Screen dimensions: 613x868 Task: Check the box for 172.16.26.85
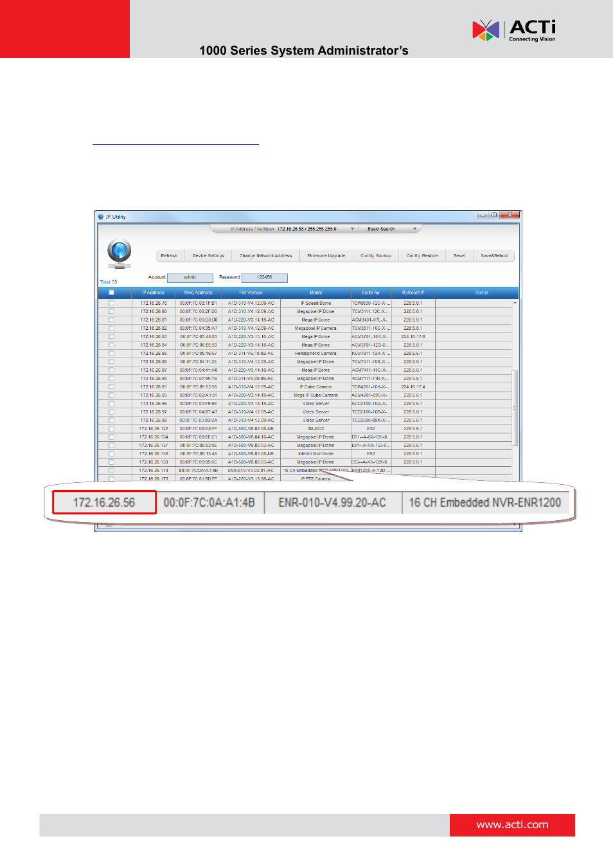[x=111, y=353]
